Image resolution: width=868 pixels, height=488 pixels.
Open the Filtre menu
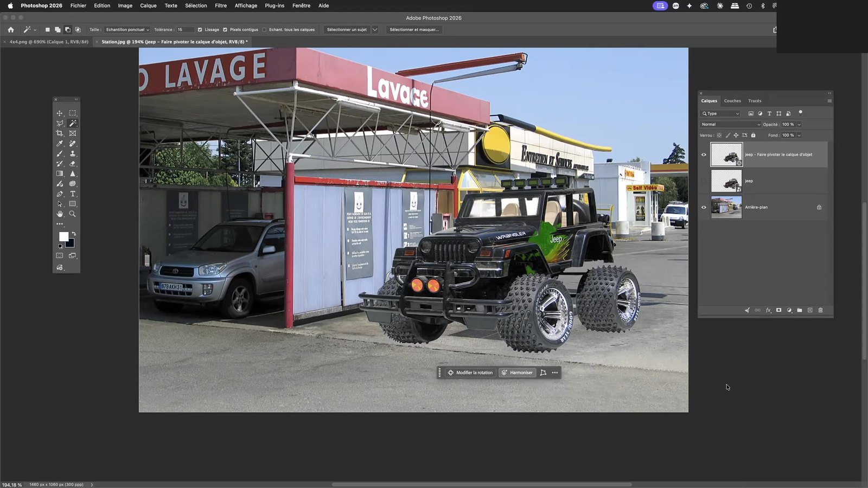coord(221,5)
